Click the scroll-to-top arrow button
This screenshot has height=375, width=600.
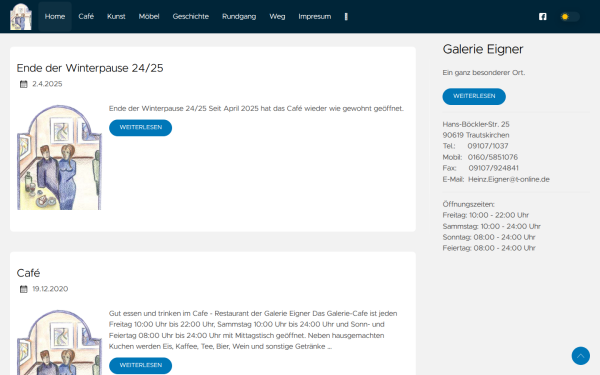click(580, 356)
